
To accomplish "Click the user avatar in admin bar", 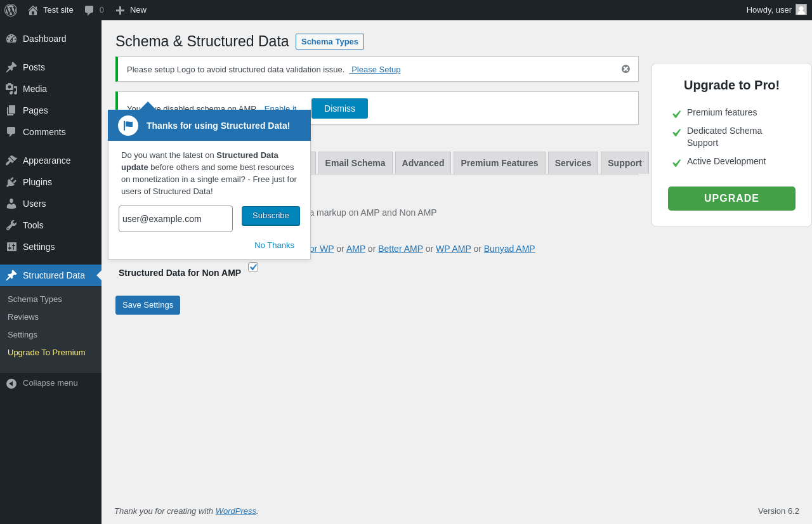I will click(801, 10).
